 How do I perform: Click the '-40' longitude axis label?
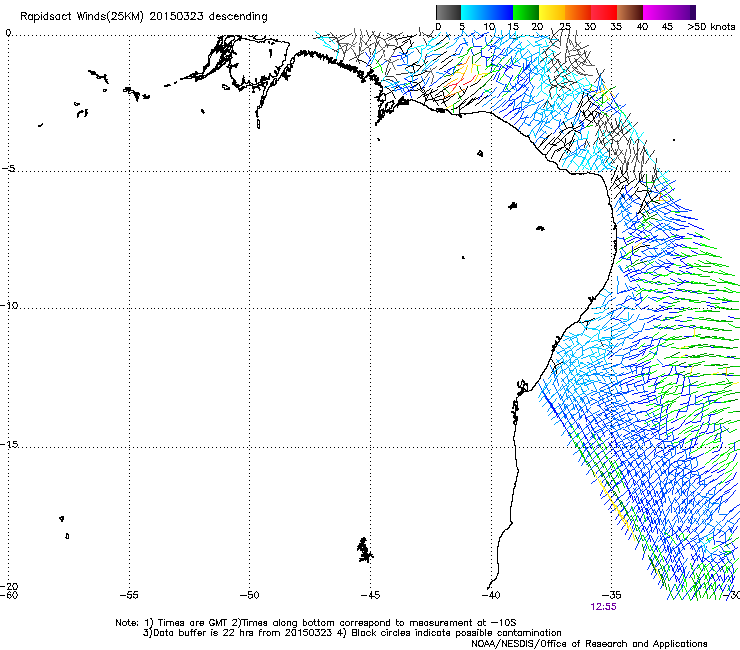(x=490, y=595)
